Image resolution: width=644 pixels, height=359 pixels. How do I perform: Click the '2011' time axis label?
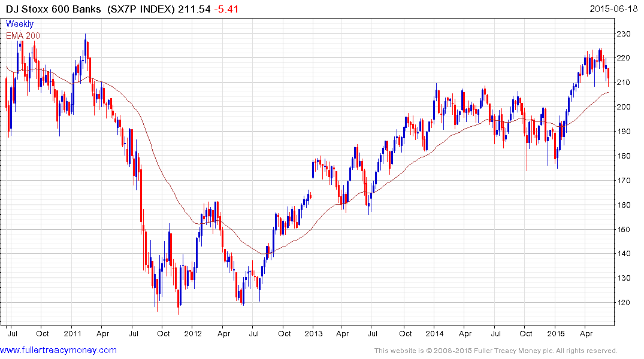click(x=72, y=333)
